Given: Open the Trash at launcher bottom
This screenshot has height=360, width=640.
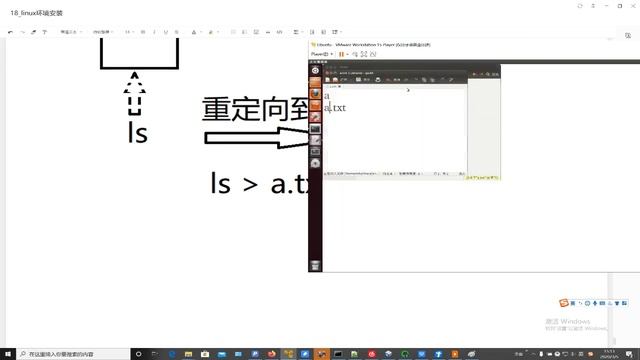Looking at the screenshot, I should coord(315,265).
